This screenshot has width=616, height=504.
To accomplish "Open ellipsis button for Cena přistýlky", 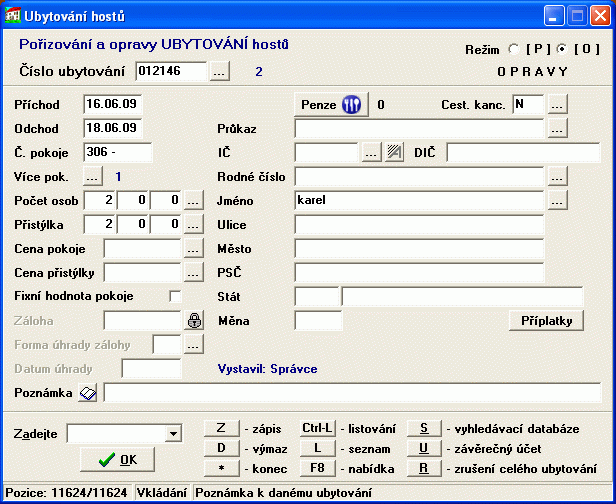I will (194, 272).
